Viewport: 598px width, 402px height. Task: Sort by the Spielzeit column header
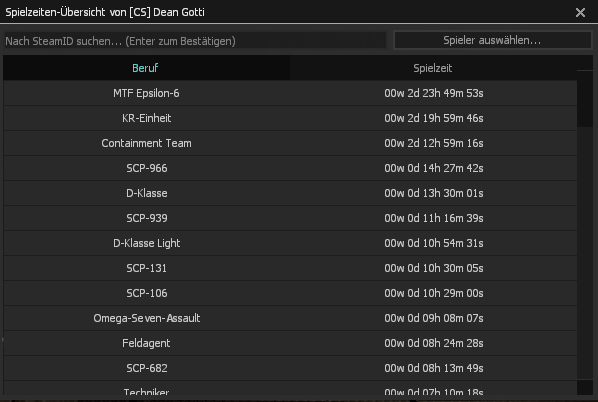tap(433, 68)
